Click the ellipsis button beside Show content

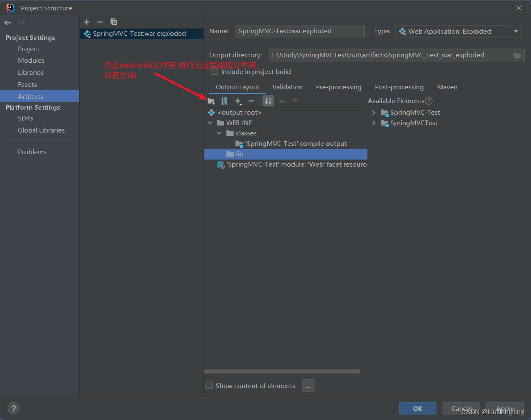(x=308, y=386)
